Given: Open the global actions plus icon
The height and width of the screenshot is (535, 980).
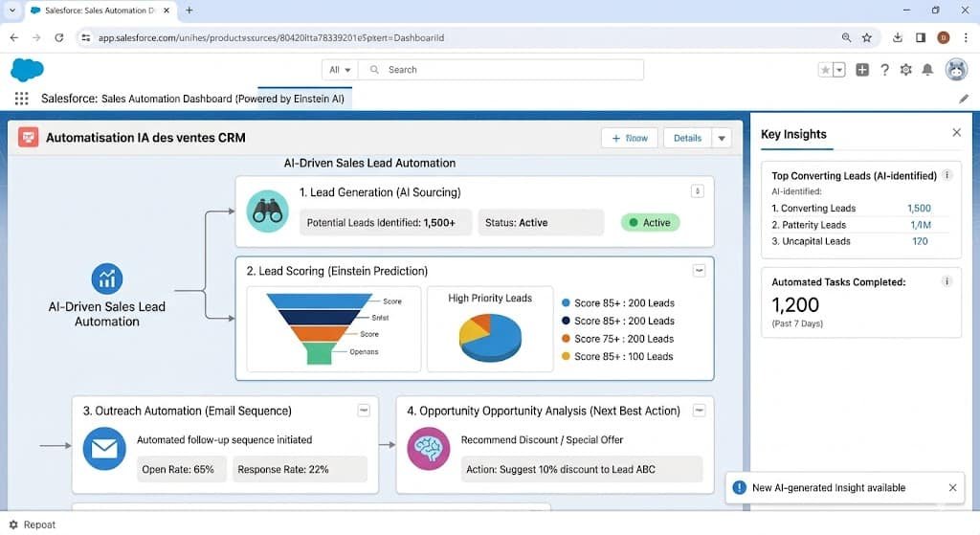Looking at the screenshot, I should tap(862, 70).
